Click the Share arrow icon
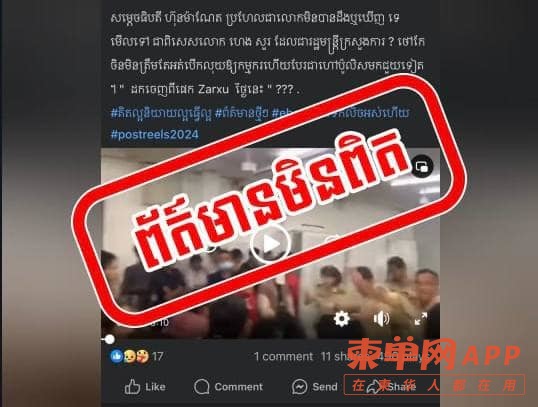This screenshot has height=407, width=538. 374,387
